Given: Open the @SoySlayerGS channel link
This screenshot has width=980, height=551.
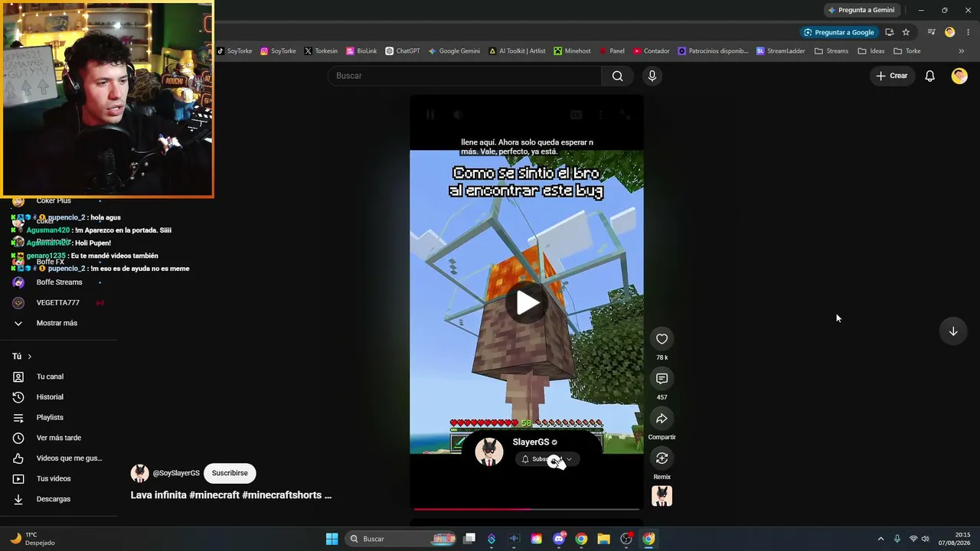Looking at the screenshot, I should pyautogui.click(x=176, y=473).
